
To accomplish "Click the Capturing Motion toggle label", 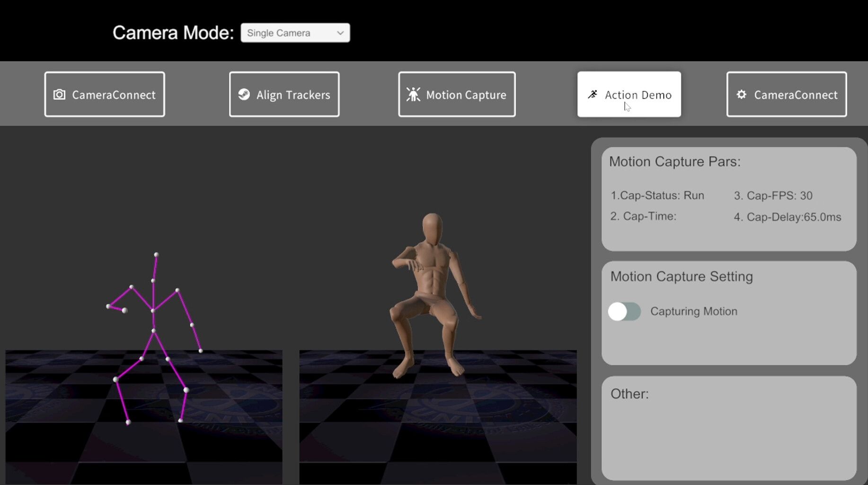I will [693, 312].
